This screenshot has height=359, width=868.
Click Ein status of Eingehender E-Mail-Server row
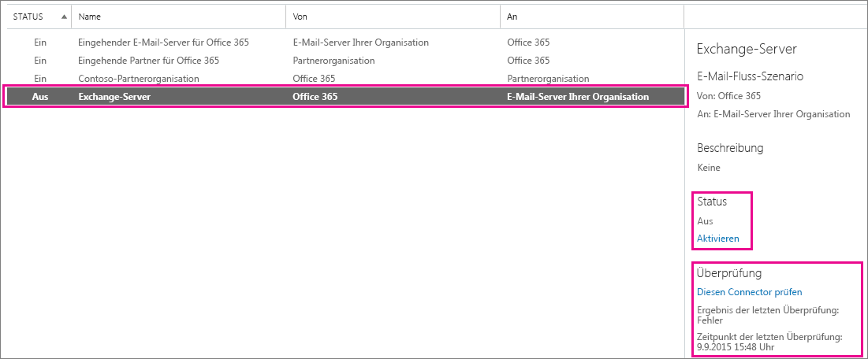[x=40, y=42]
